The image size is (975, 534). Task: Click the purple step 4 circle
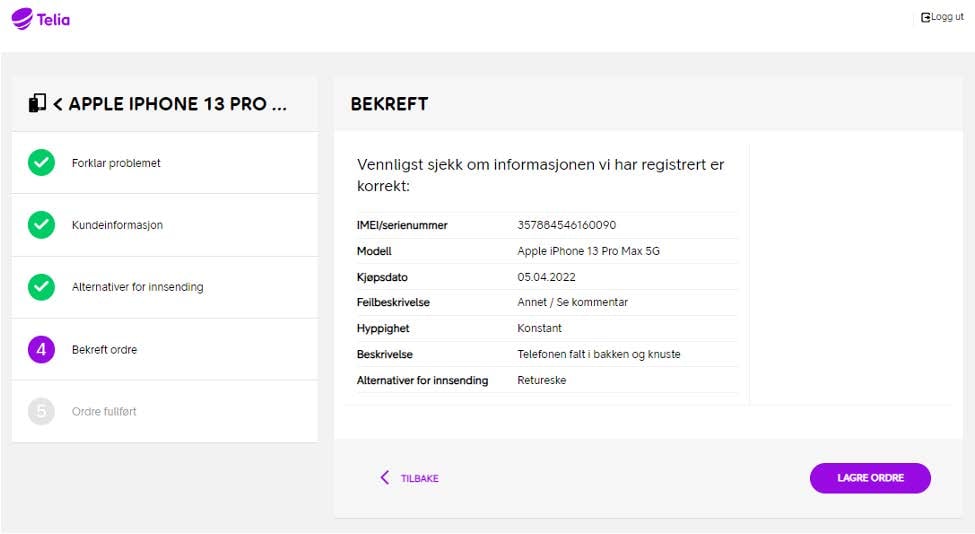pyautogui.click(x=41, y=349)
